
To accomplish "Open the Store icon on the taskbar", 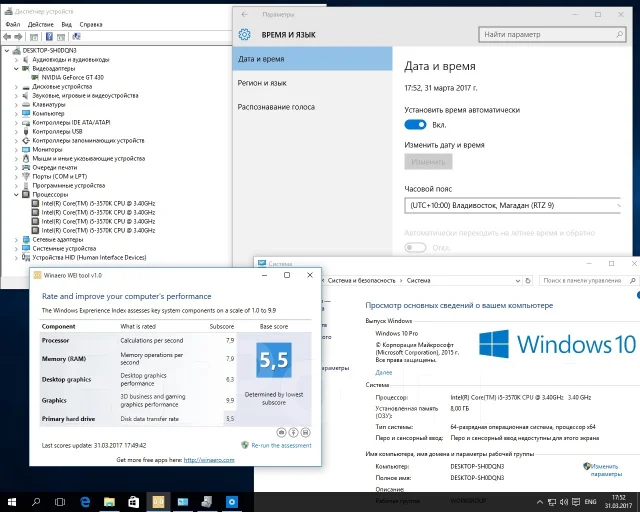I will pos(133,502).
